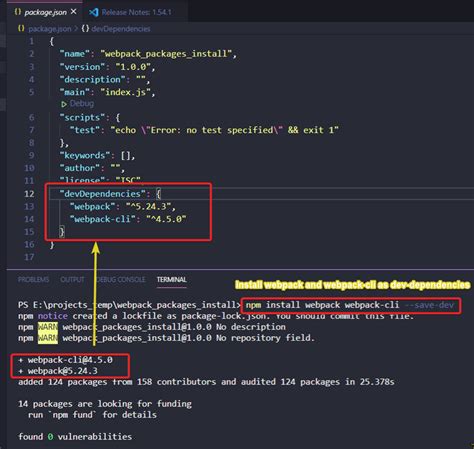Click the echo Error test script string
The width and height of the screenshot is (474, 449).
pyautogui.click(x=225, y=130)
